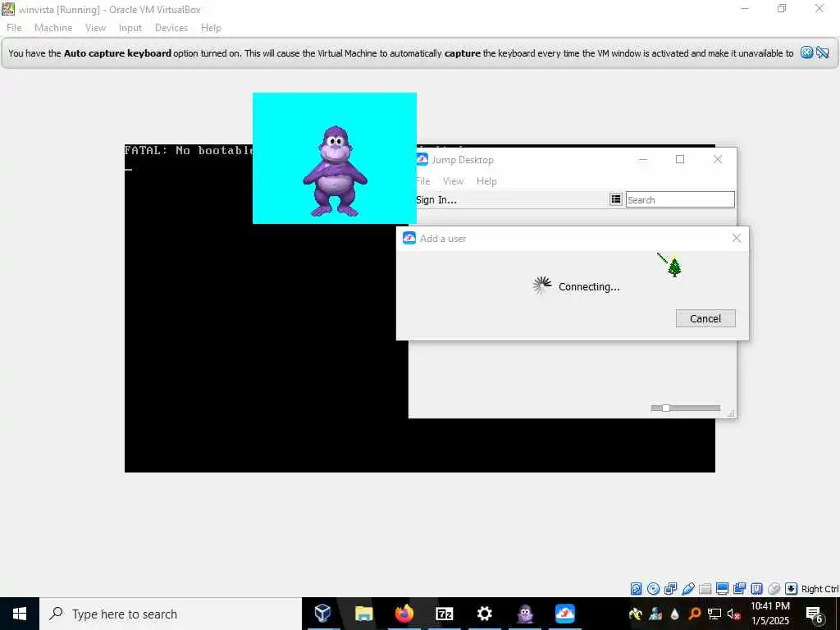This screenshot has height=630, width=840.
Task: Click the don't-show-again icon on the notification bar
Action: 823,52
